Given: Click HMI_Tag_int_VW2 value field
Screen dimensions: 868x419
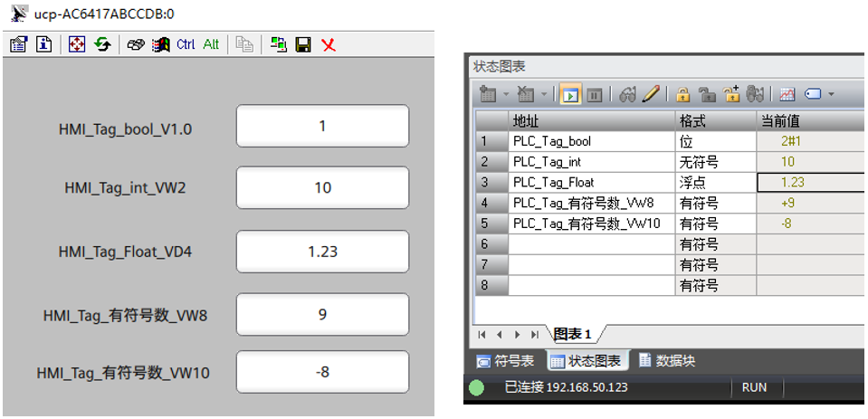Looking at the screenshot, I should (x=323, y=187).
